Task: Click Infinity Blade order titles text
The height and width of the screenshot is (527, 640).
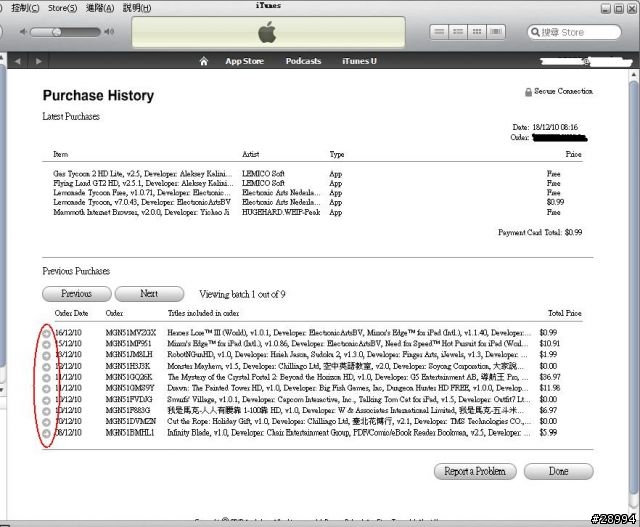Action: click(x=349, y=433)
